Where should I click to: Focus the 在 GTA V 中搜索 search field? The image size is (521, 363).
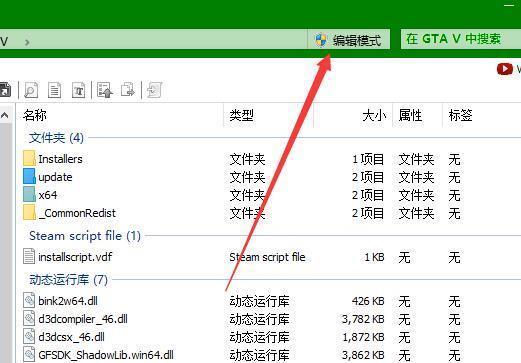[x=461, y=39]
